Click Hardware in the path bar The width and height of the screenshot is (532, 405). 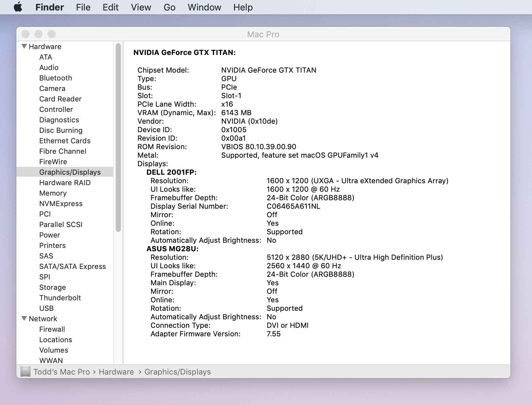pos(116,372)
